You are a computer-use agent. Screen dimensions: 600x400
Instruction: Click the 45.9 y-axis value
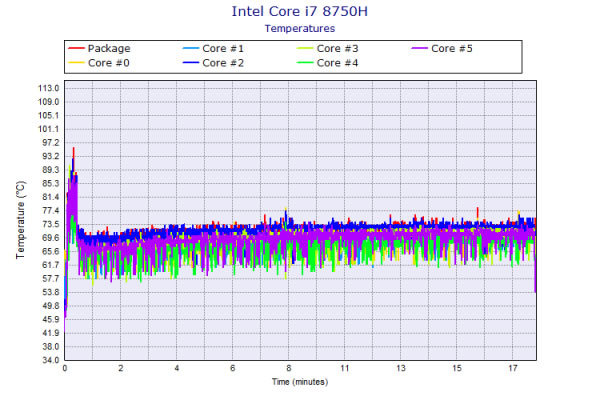[51, 319]
